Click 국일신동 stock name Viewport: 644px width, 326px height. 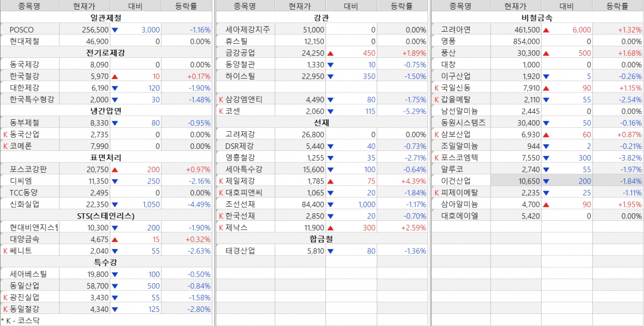pyautogui.click(x=456, y=88)
